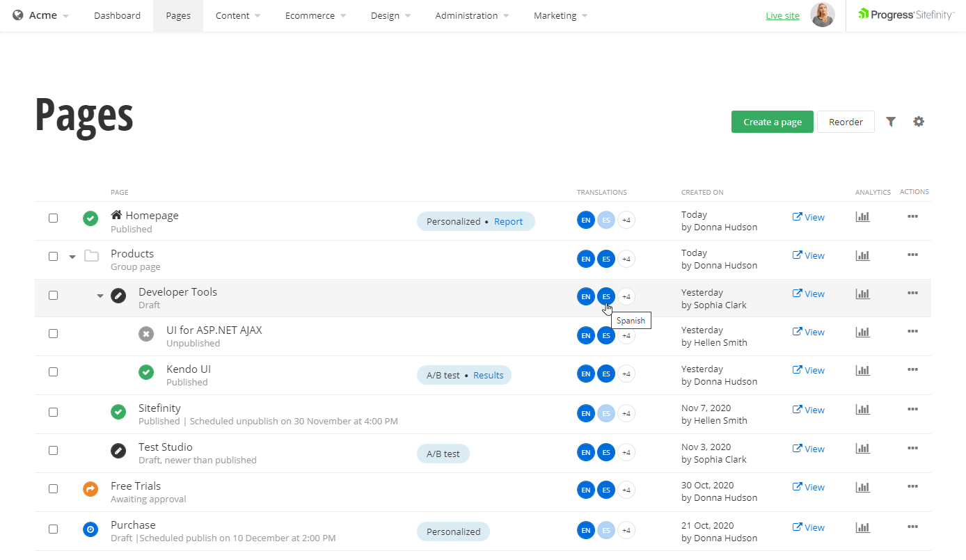Open analytics chart icon for Homepage row
Screen dimensions: 966x560
click(x=862, y=217)
